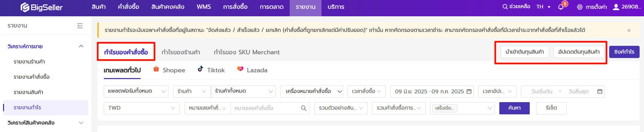
Task: Click the BigSeller logo icon
Action: pyautogui.click(x=25, y=7)
